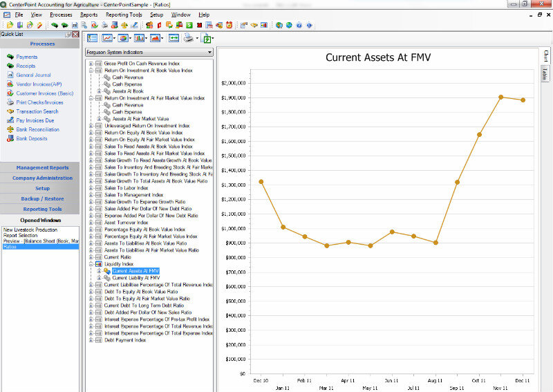Select the pie chart type icon

123,38
